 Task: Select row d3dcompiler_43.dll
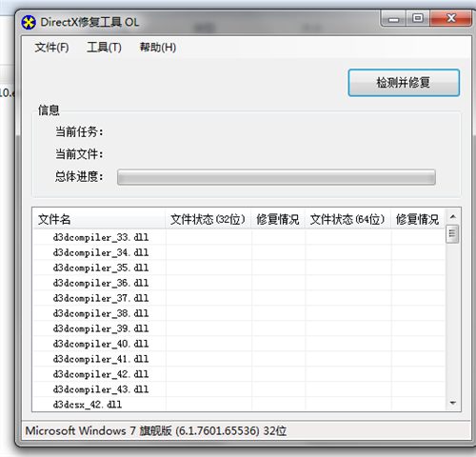point(239,389)
